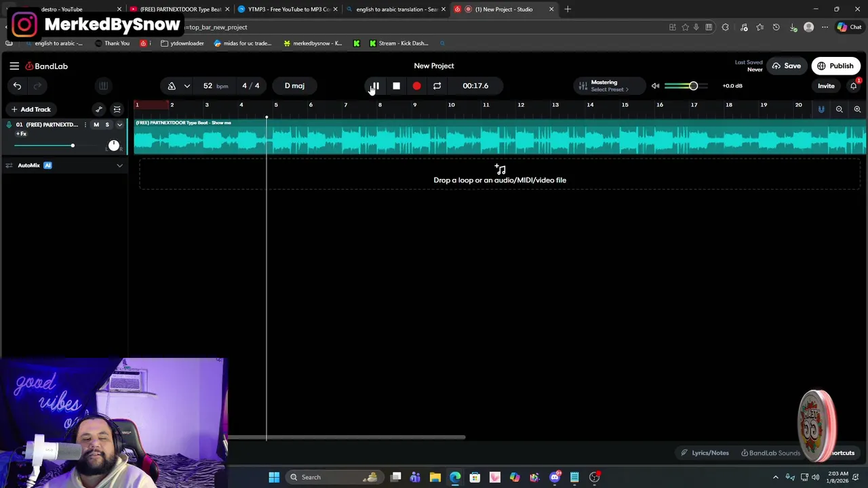Open Windows Start menu
The width and height of the screenshot is (868, 488).
click(274, 477)
